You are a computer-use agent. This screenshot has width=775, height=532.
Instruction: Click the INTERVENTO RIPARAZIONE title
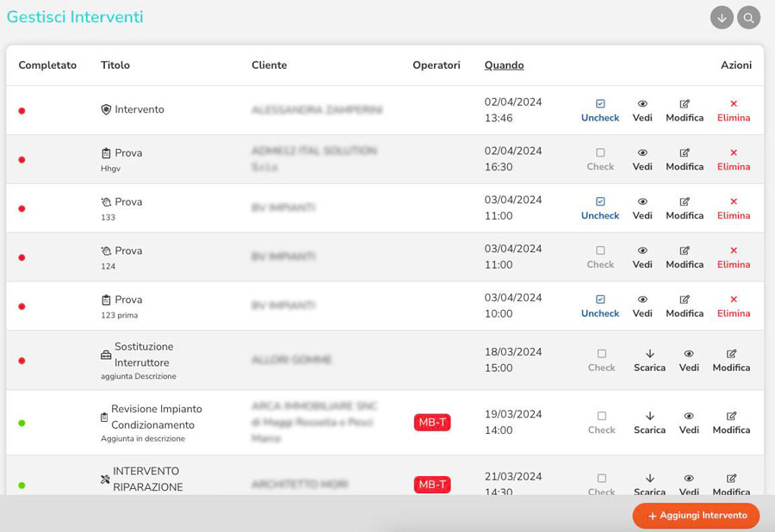tap(148, 479)
